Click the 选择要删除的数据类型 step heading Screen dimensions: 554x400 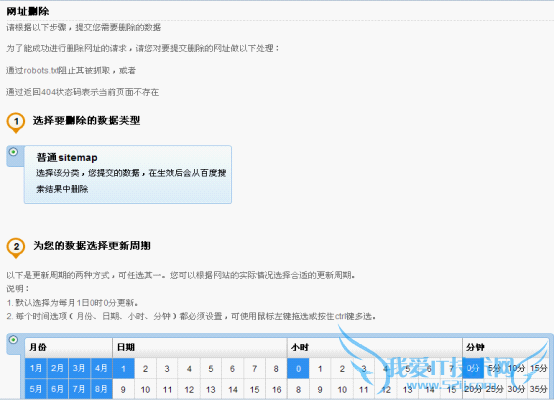coord(86,120)
